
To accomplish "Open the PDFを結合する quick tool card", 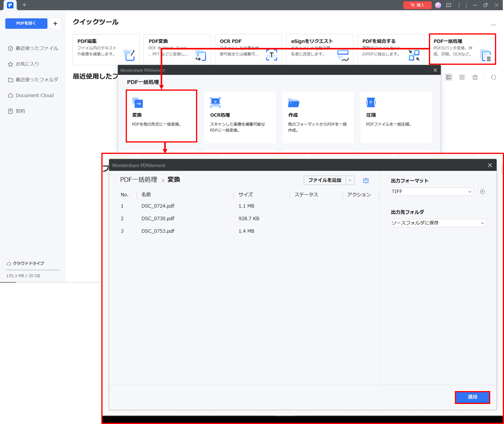I will point(391,49).
